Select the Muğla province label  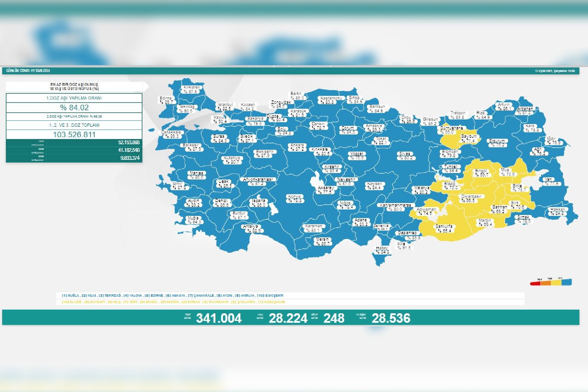(194, 220)
